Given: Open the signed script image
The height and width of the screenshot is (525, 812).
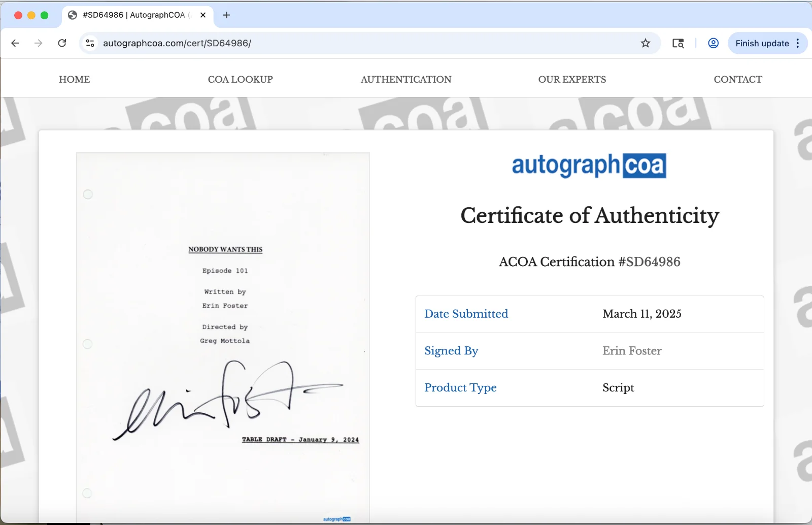Looking at the screenshot, I should tap(223, 337).
